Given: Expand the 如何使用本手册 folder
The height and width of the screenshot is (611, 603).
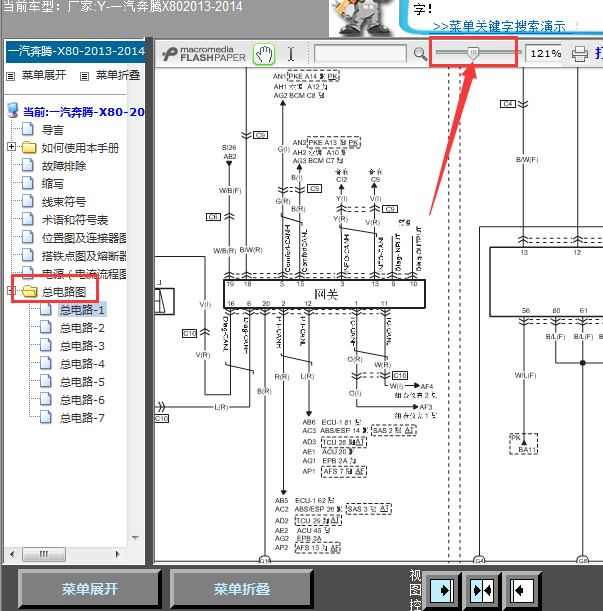Looking at the screenshot, I should coord(11,147).
